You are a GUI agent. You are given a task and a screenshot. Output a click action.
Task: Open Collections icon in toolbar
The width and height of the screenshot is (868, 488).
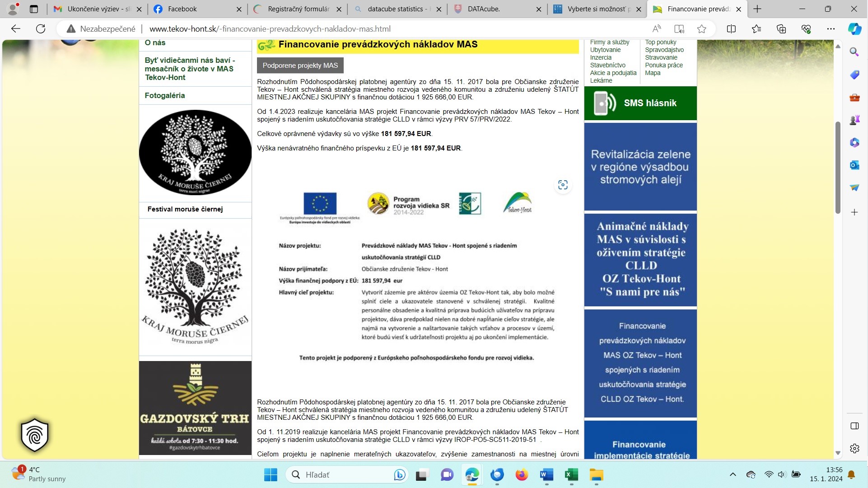click(x=781, y=29)
